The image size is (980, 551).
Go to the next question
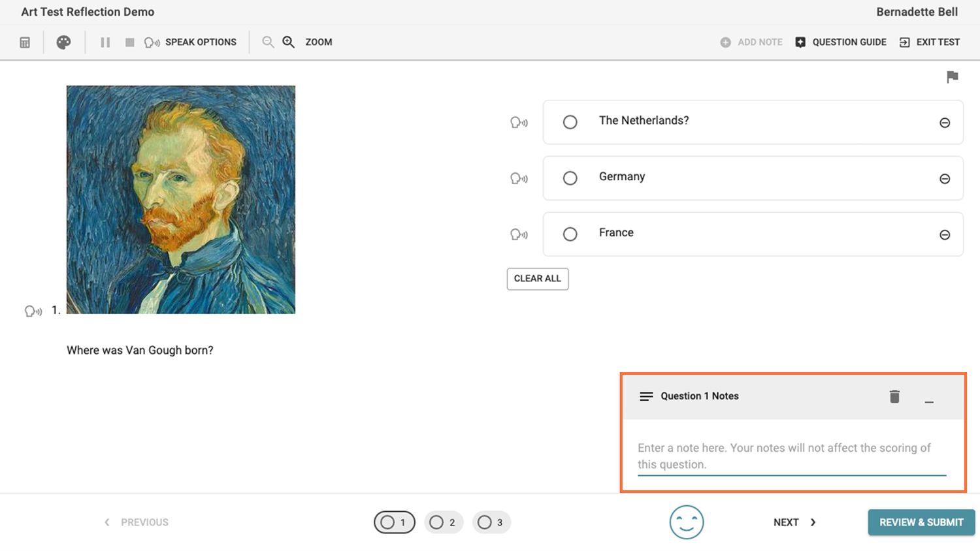click(x=795, y=522)
